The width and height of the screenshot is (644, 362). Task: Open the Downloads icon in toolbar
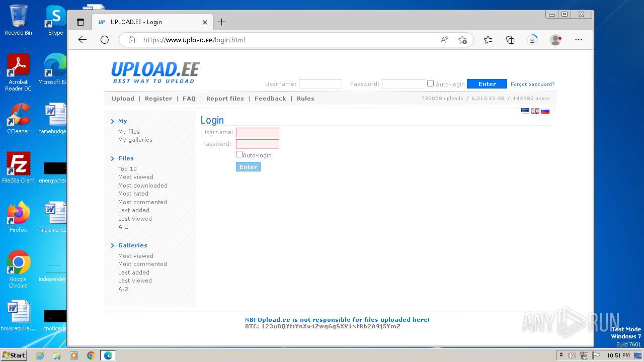pos(532,40)
